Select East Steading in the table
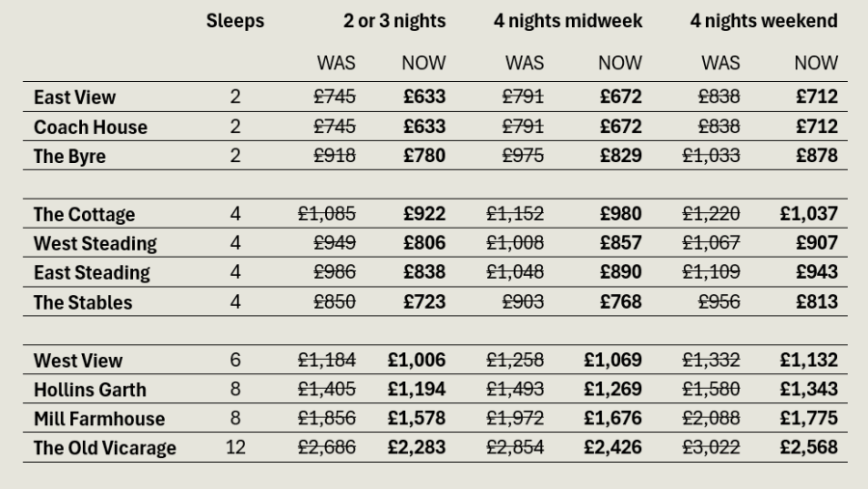868x489 pixels. click(x=92, y=273)
